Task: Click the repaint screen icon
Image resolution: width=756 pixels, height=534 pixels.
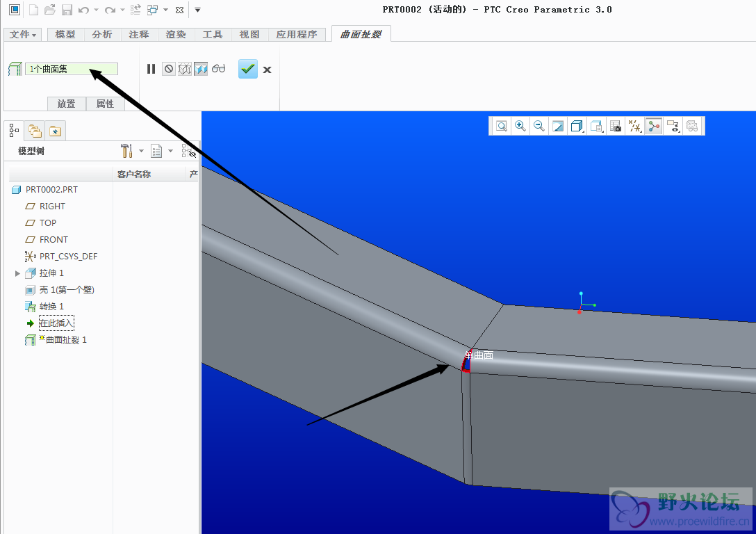Action: (558, 127)
